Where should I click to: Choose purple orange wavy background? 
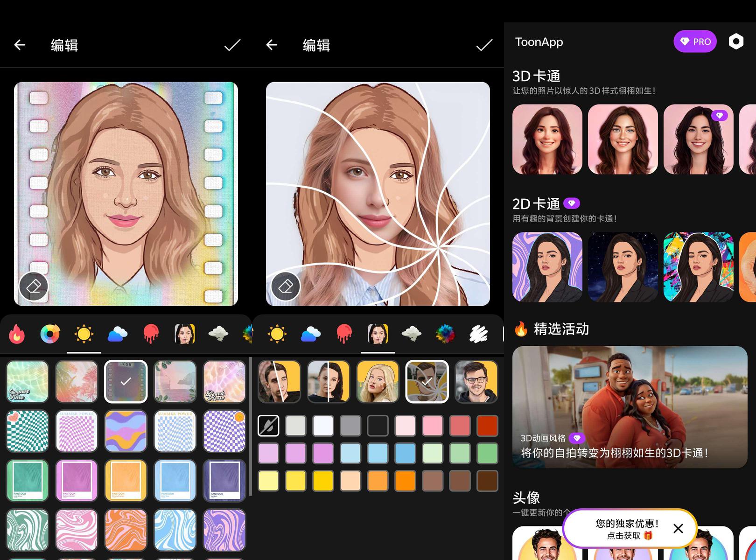pos(126,431)
